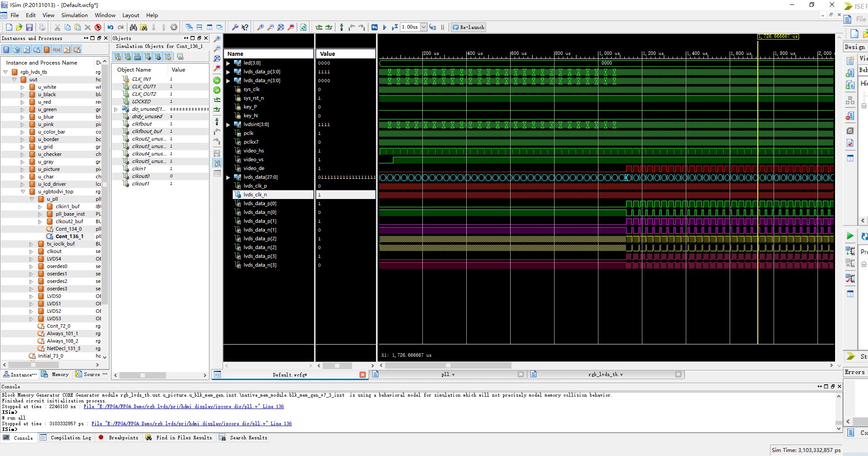Open the Simulation menu

tap(74, 15)
